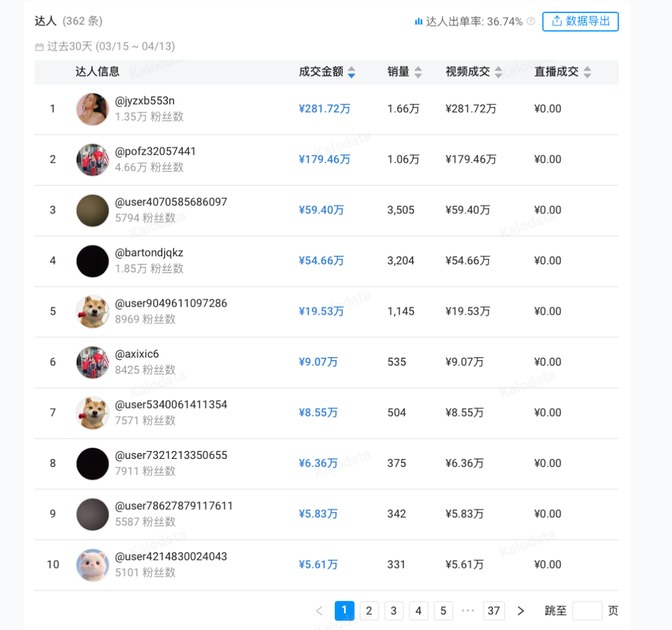Click the previous page arrow in pagination

coord(319,611)
